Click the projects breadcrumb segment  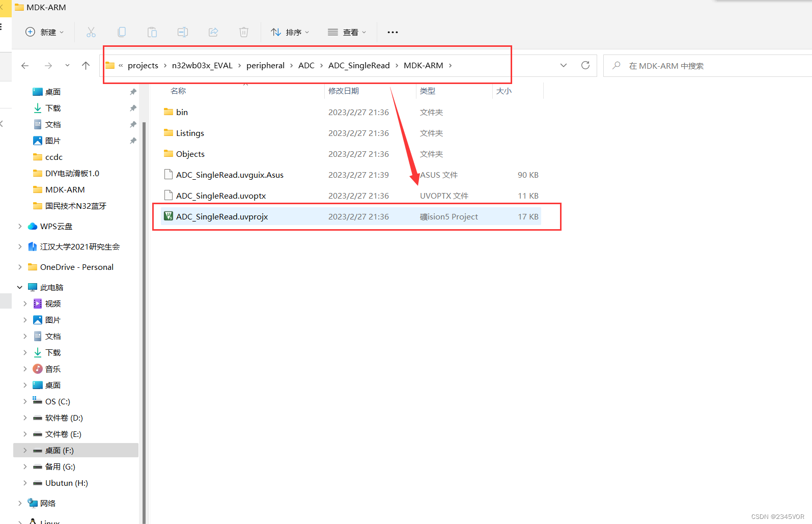pos(143,65)
